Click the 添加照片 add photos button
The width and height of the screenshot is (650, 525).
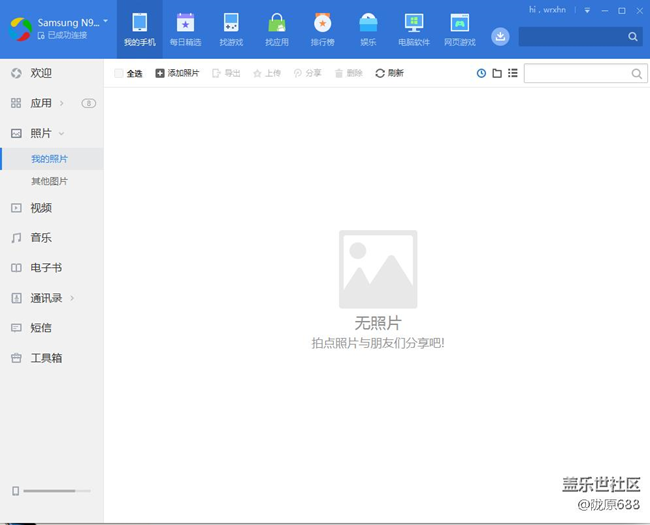tap(177, 73)
